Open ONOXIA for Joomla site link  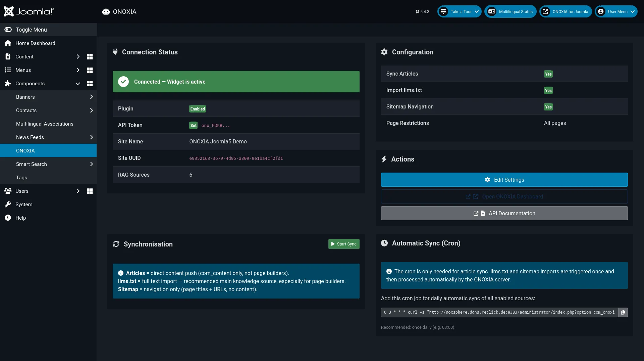pos(566,11)
